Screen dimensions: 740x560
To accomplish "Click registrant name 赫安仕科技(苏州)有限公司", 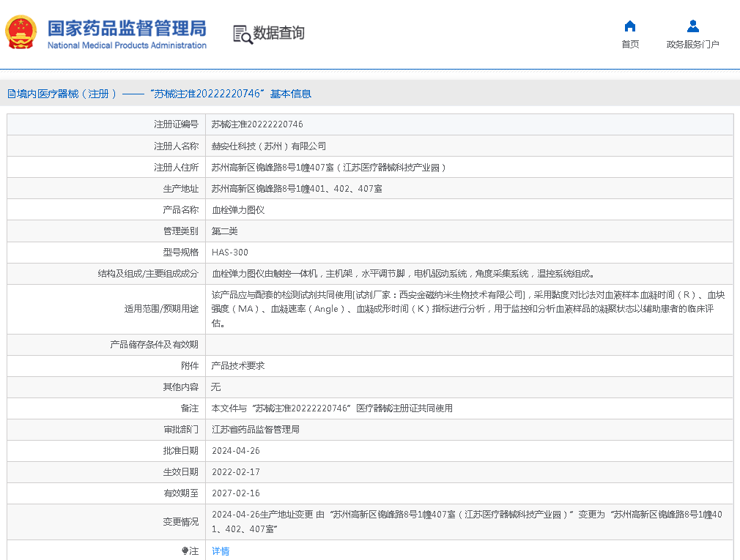I will click(x=269, y=146).
